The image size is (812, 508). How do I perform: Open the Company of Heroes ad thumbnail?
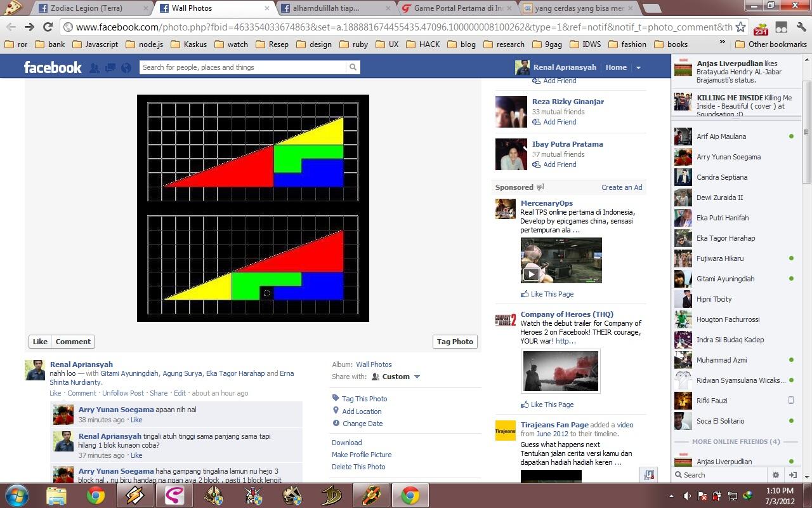click(560, 371)
